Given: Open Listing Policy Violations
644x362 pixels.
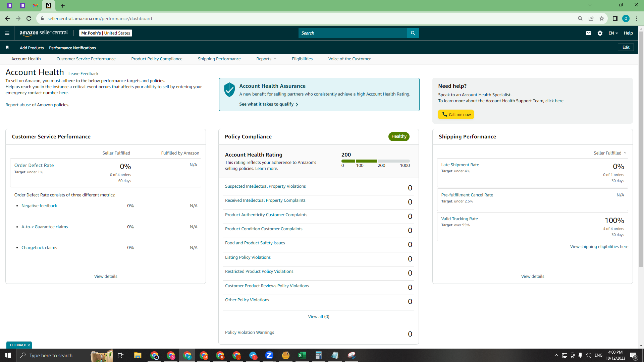Looking at the screenshot, I should (x=248, y=257).
